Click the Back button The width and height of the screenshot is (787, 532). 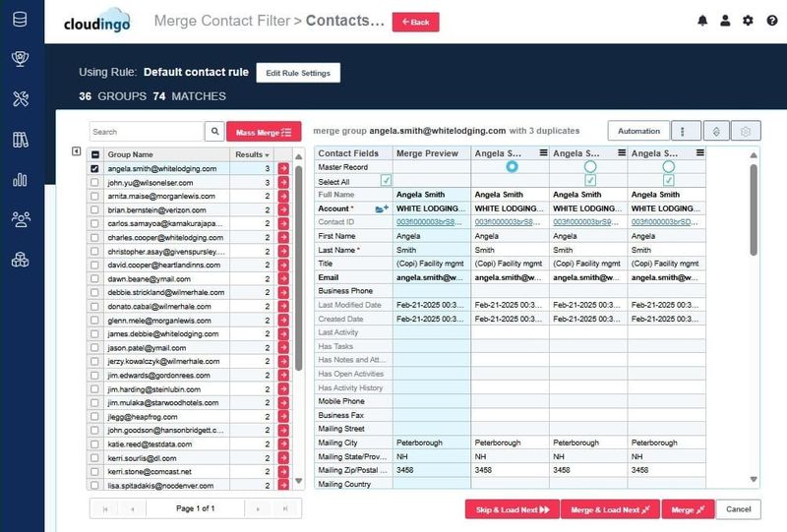(x=415, y=22)
